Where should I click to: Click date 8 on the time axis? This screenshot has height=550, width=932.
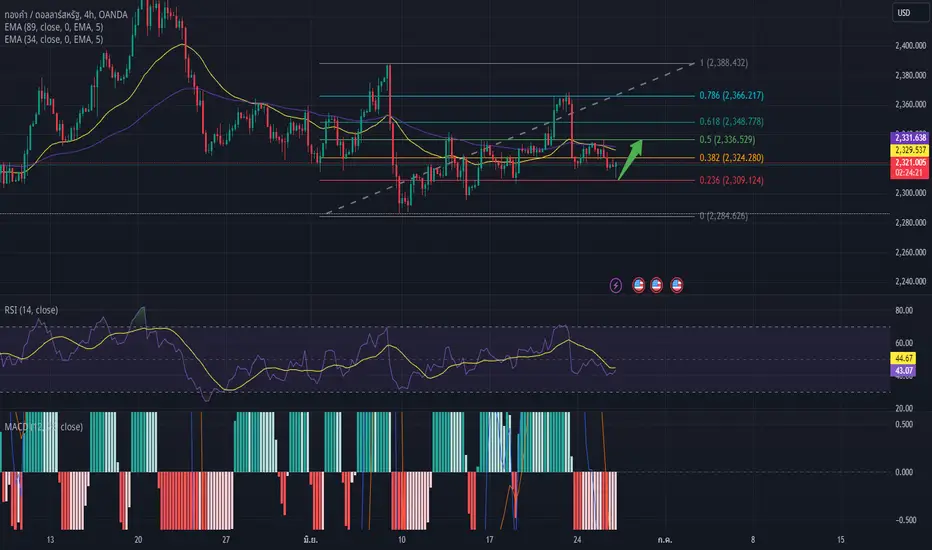[x=752, y=540]
